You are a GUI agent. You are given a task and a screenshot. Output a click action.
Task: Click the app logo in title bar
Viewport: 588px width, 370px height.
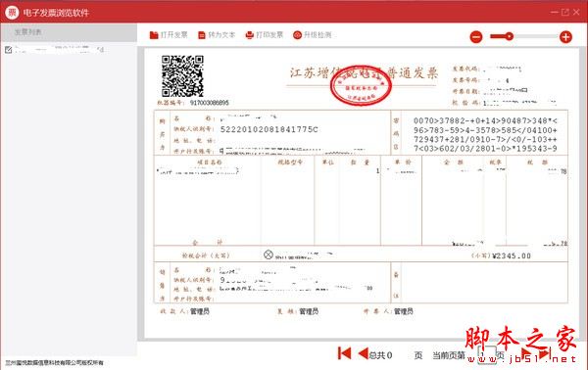point(12,13)
